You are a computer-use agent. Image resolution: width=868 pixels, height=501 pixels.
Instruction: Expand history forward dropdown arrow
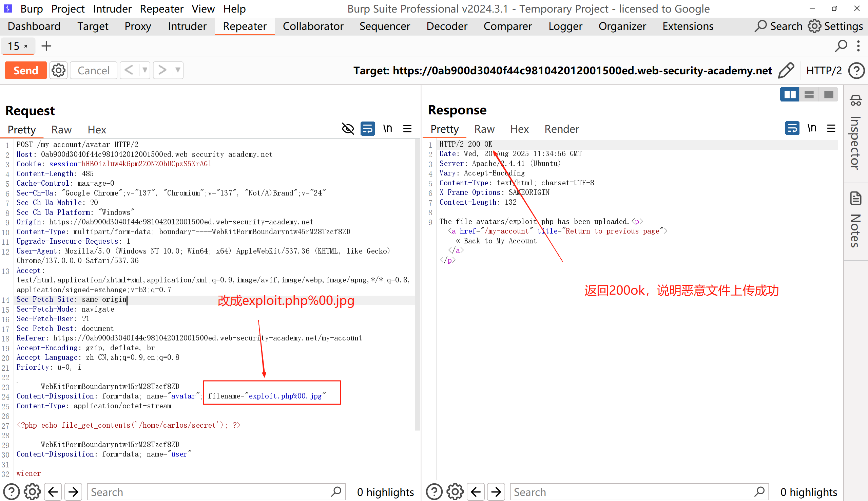(x=178, y=70)
